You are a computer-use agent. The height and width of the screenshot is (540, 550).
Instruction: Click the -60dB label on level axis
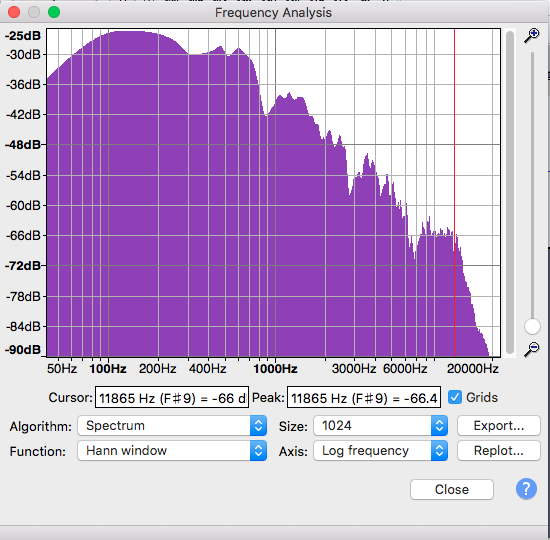coord(23,205)
